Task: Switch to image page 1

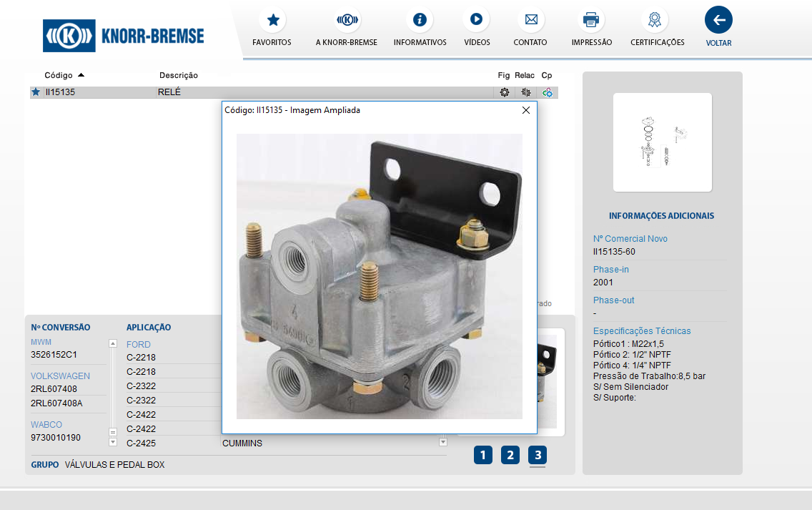Action: pyautogui.click(x=482, y=455)
